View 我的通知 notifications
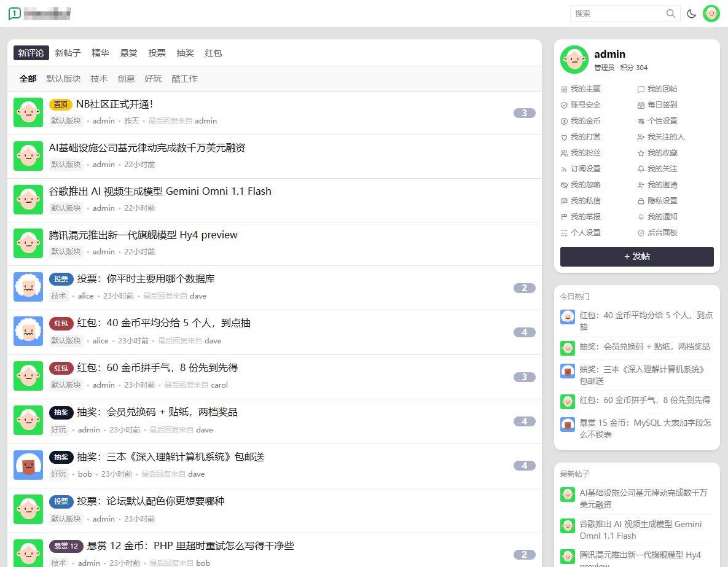The image size is (728, 567). pos(657,217)
